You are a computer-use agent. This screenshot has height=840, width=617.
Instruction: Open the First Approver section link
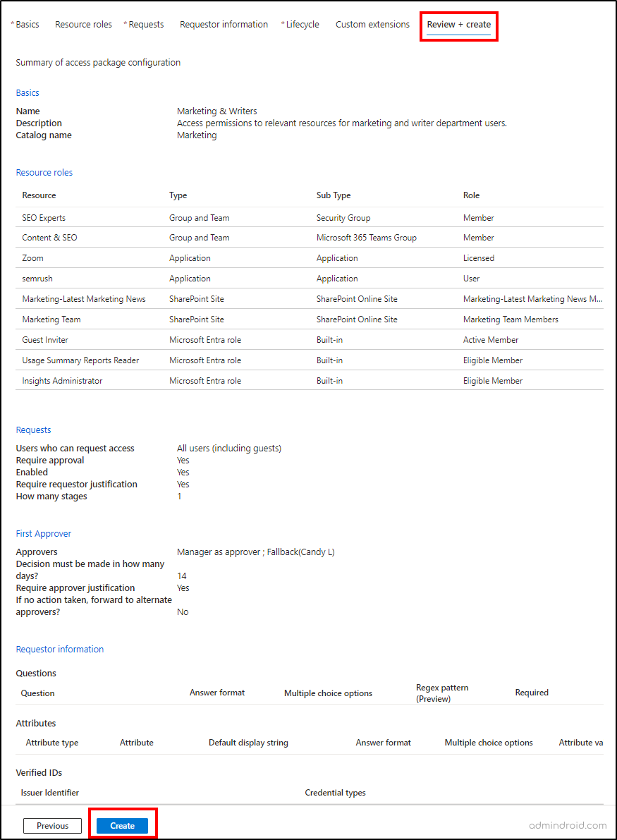(44, 533)
